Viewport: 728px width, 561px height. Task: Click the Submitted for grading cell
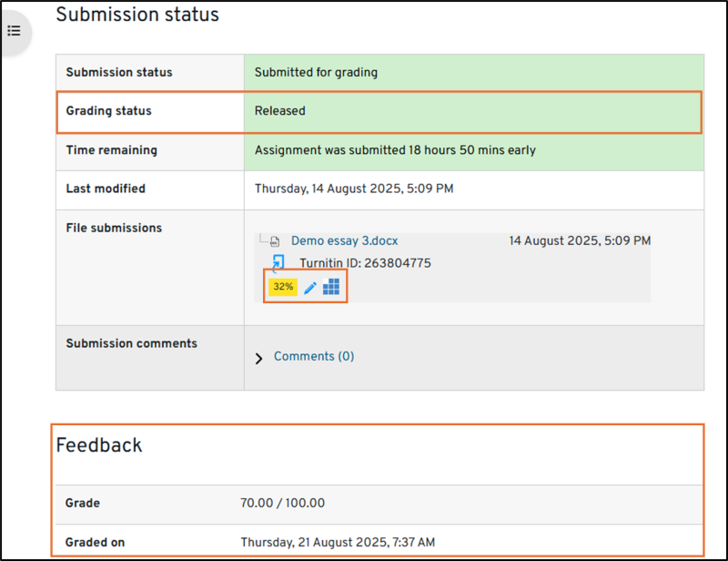(316, 72)
